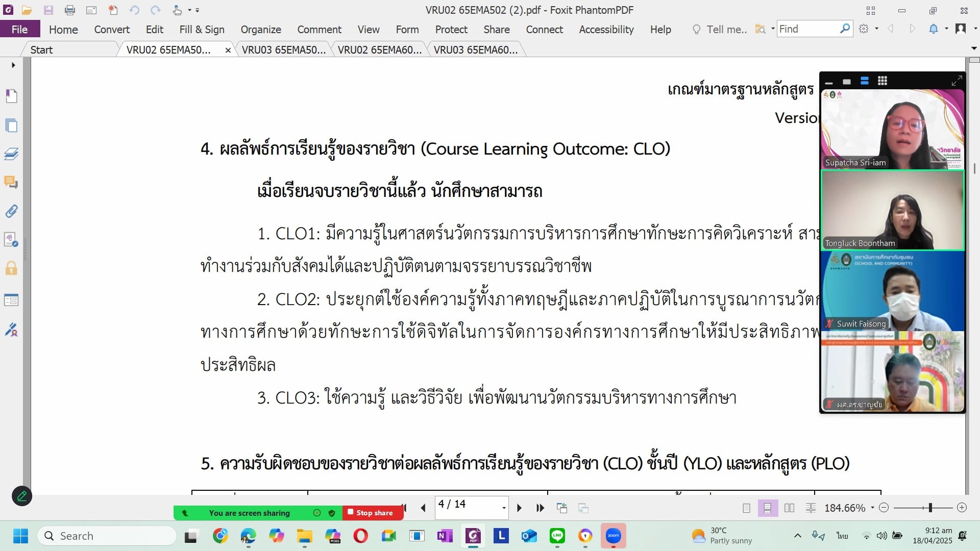Open the VRU03 65EMA60 document tab
The image size is (980, 551).
point(475,49)
